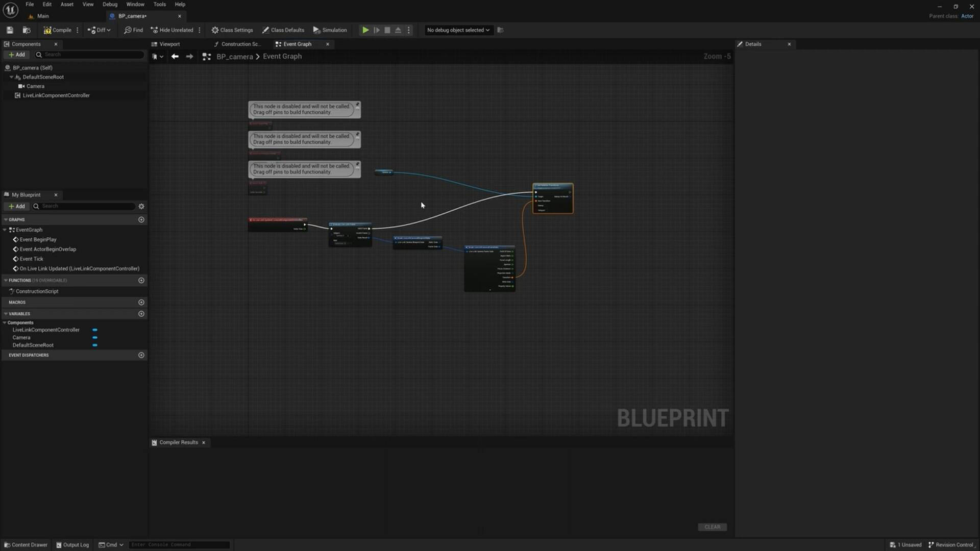The width and height of the screenshot is (980, 551).
Task: Open the Diff dropdown
Action: click(99, 30)
